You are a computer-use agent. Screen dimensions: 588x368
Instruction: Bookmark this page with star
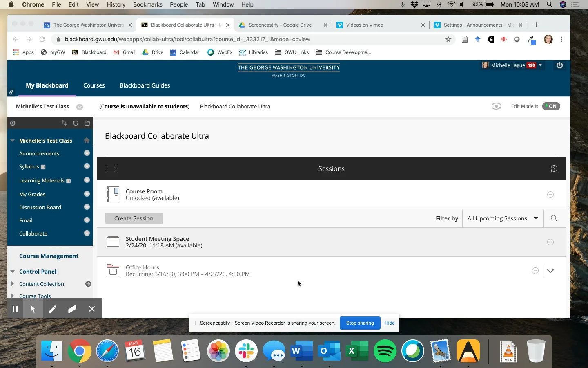tap(448, 39)
